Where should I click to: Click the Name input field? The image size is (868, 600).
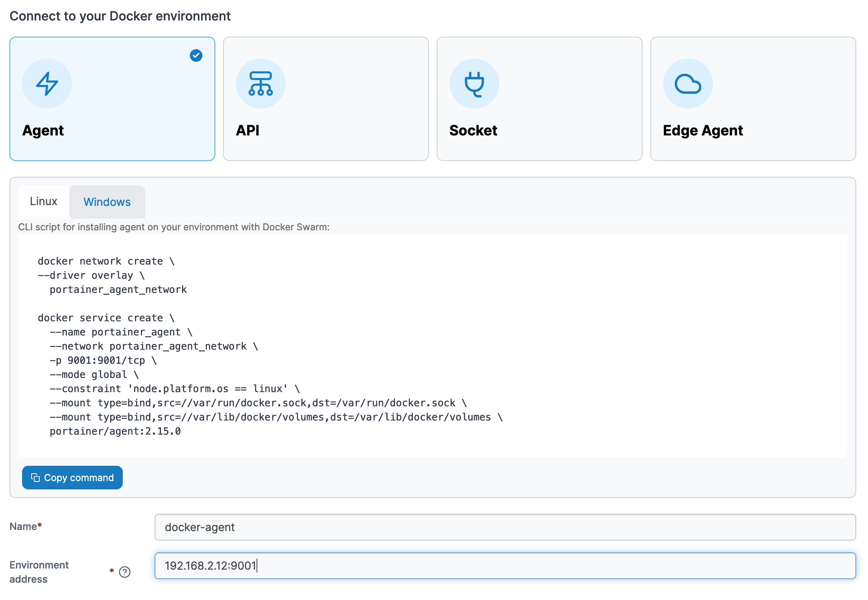point(505,527)
